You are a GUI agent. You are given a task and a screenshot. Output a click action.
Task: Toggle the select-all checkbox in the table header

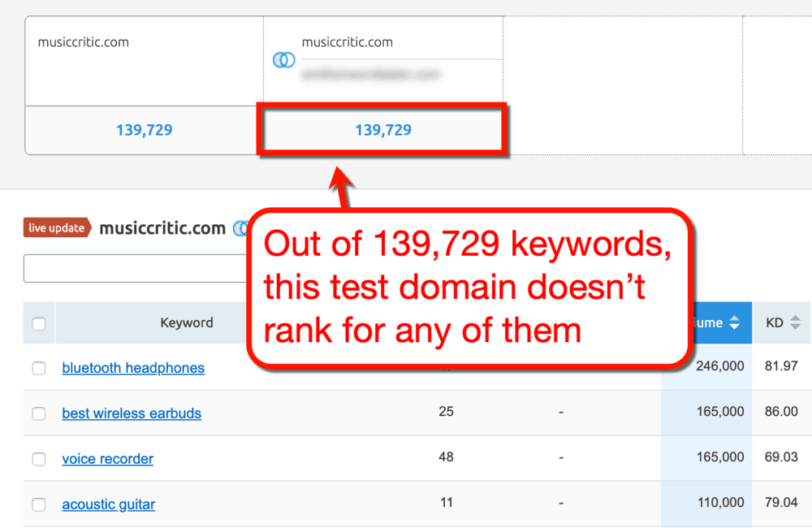[x=38, y=322]
